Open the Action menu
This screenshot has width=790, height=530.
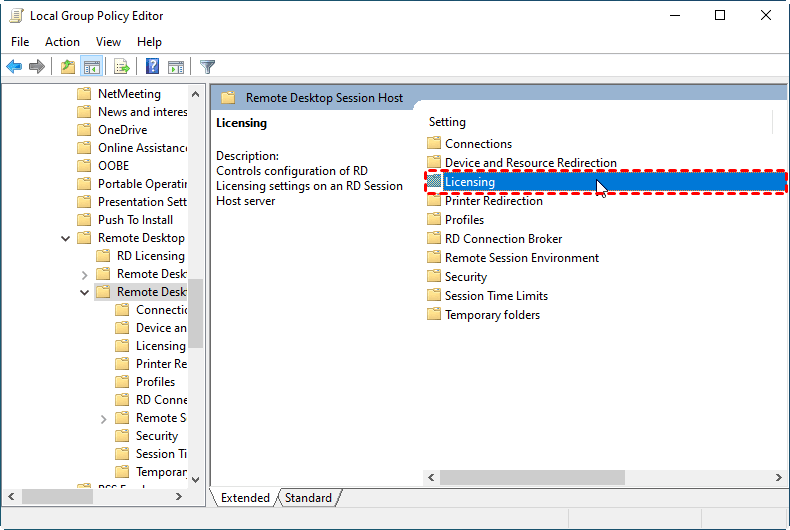click(62, 42)
